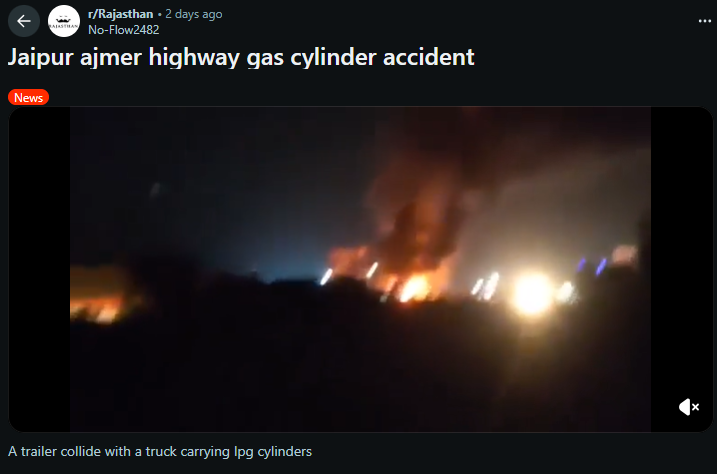Viewport: 717px width, 474px height.
Task: Open the three-dot post options menu
Action: point(705,21)
